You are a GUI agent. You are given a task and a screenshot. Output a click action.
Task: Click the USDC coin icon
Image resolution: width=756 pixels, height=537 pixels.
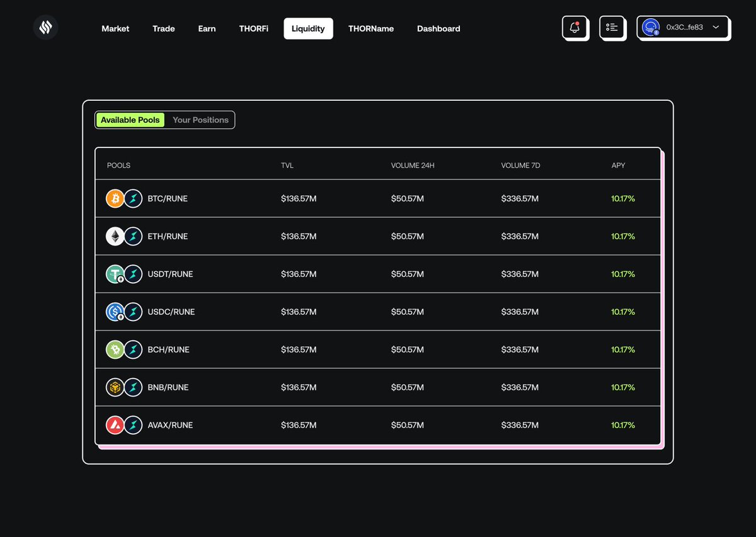[x=115, y=312]
